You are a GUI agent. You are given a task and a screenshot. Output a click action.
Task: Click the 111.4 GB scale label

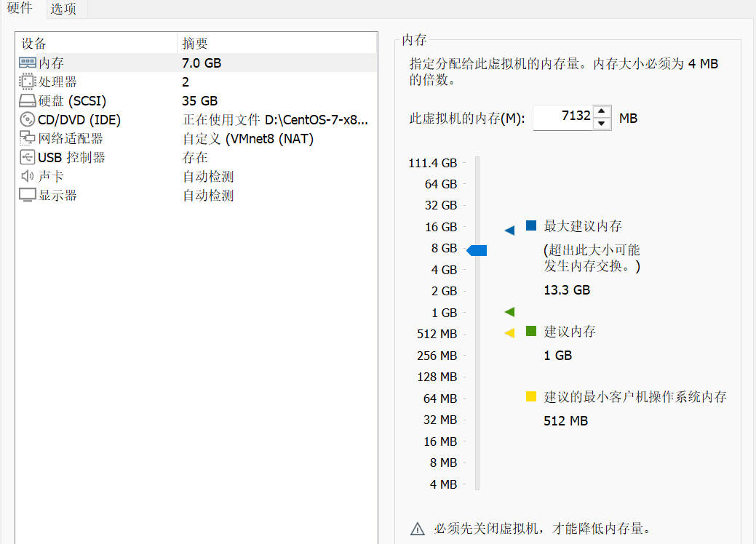pos(432,163)
